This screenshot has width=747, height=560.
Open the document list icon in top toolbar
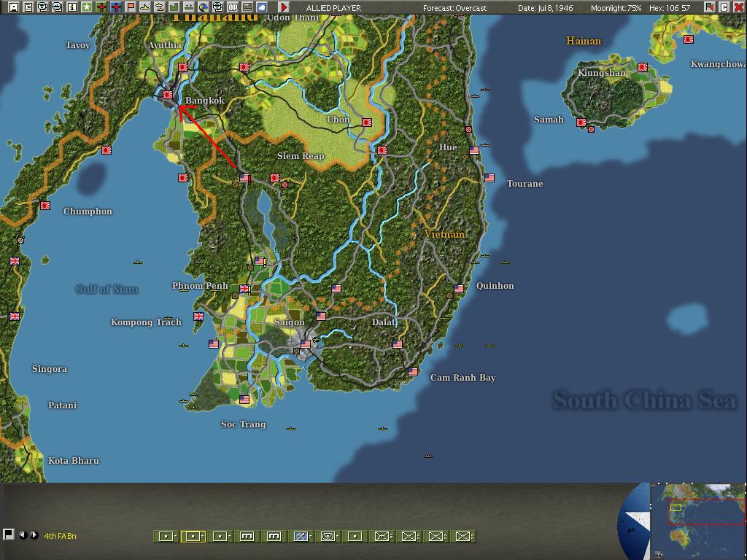(x=28, y=7)
